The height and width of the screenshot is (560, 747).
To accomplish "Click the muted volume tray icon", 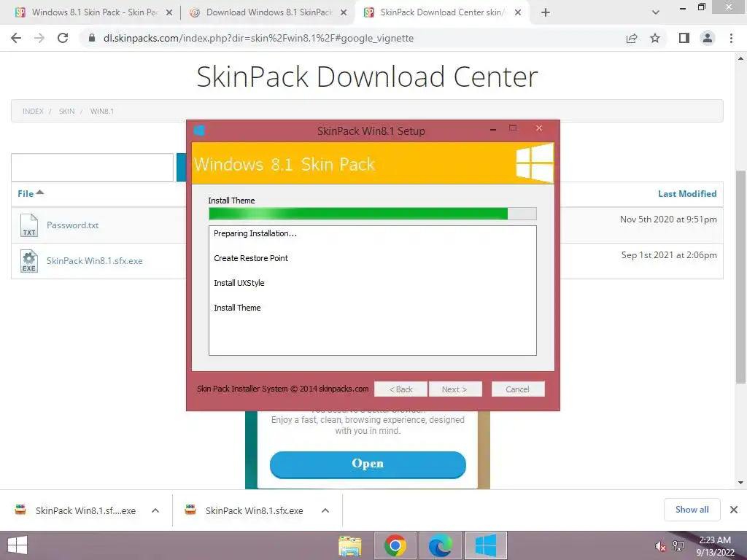I will coord(660,547).
